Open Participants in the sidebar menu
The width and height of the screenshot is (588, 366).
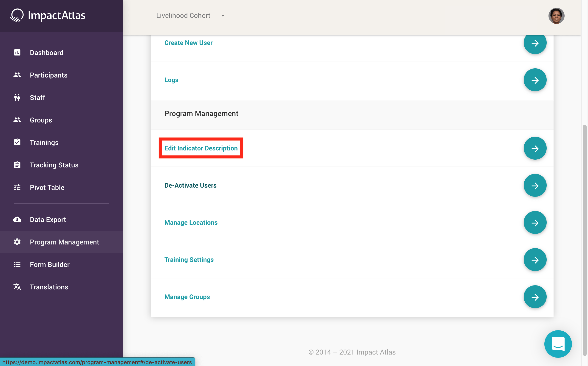click(x=48, y=75)
